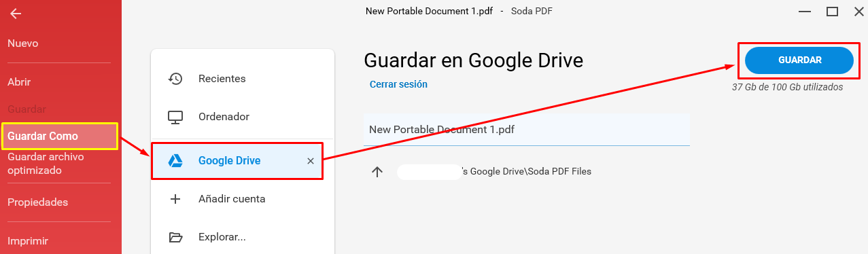This screenshot has width=868, height=254.
Task: Maximize the Soda PDF window
Action: (x=832, y=12)
